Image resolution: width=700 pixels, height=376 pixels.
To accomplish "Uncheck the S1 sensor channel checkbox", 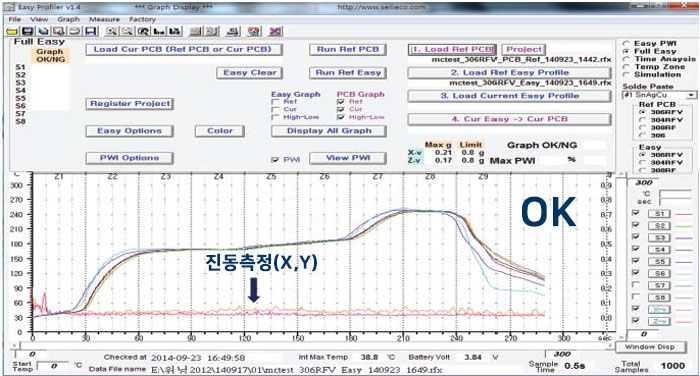I will (x=636, y=213).
